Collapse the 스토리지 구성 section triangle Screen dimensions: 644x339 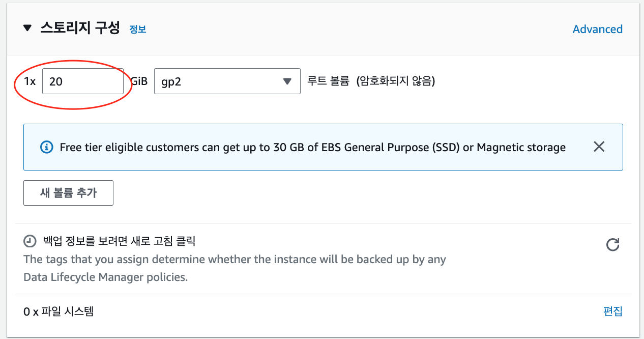pos(27,29)
